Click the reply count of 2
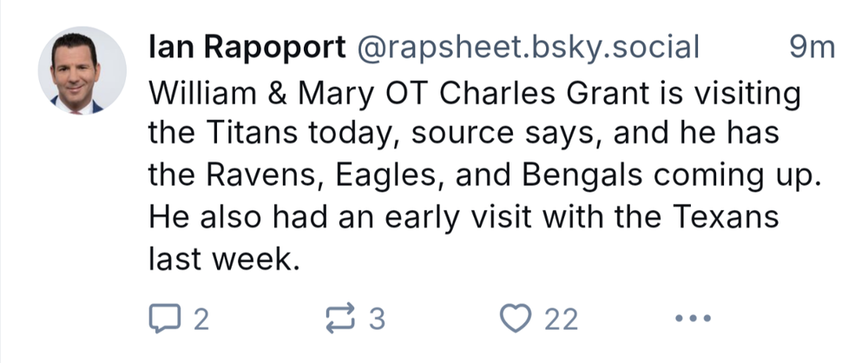The width and height of the screenshot is (868, 363). (201, 320)
